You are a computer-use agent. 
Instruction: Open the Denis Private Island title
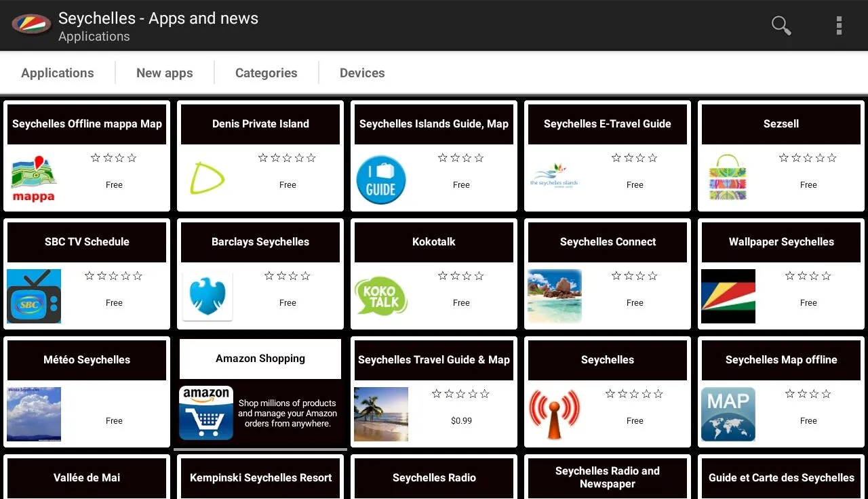(260, 124)
